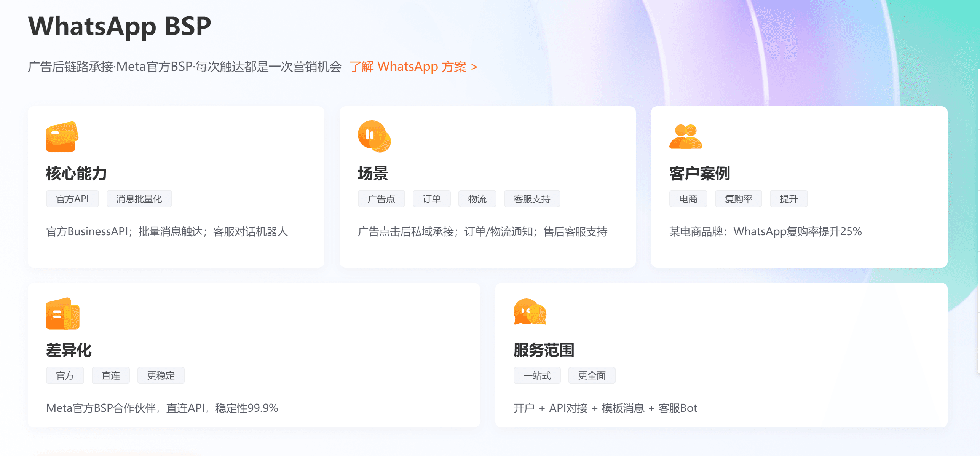This screenshot has width=980, height=456.
Task: Select the 更全面 tag
Action: coord(592,375)
